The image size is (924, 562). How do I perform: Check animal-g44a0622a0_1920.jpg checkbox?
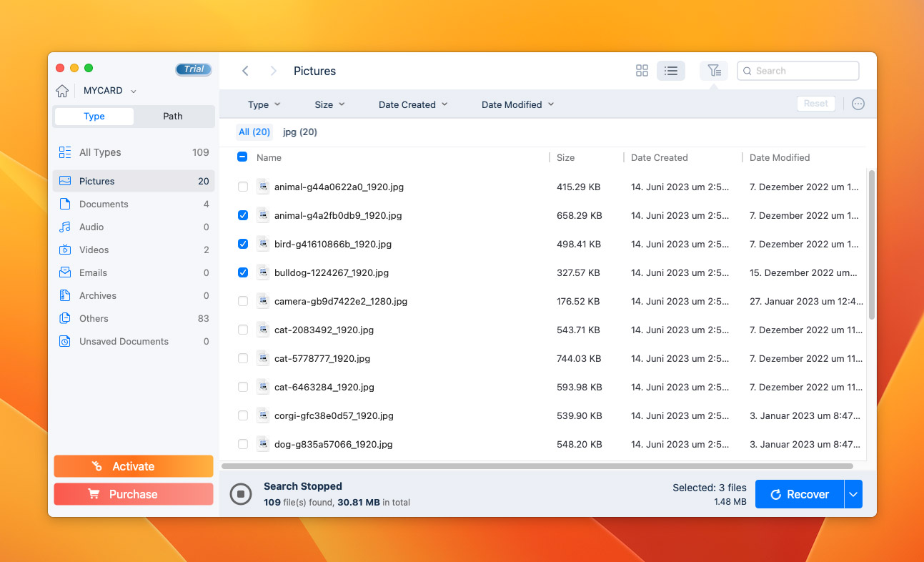pyautogui.click(x=243, y=187)
